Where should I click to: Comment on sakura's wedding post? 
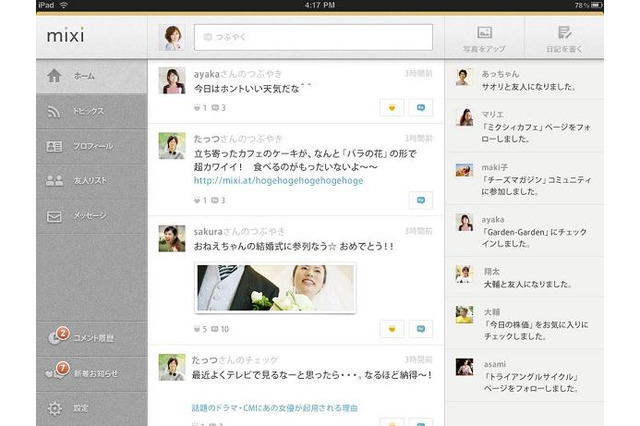421,329
